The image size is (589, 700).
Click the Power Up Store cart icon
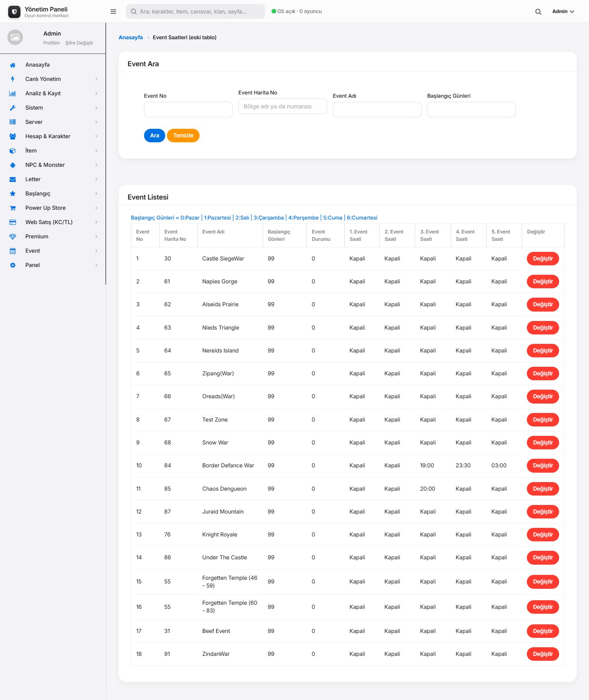[x=13, y=208]
